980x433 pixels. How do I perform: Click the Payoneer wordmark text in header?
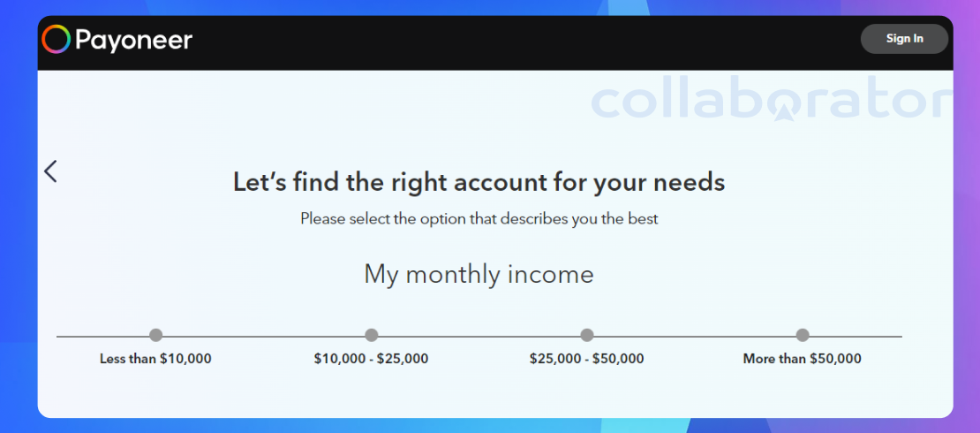pos(133,41)
